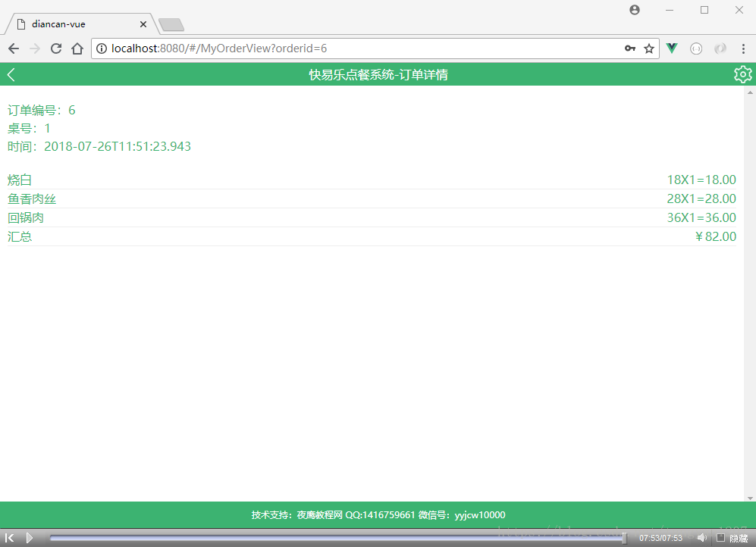Play the recorded video

coord(30,538)
